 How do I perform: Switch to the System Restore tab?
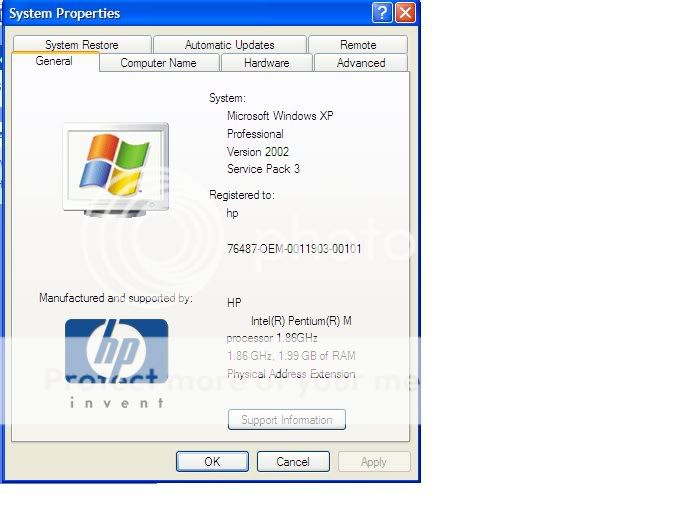pyautogui.click(x=82, y=45)
